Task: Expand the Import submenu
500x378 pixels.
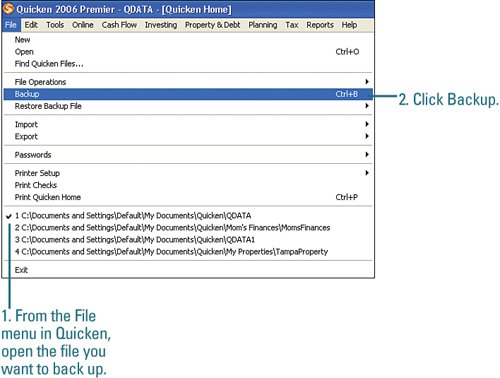Action: pos(188,124)
